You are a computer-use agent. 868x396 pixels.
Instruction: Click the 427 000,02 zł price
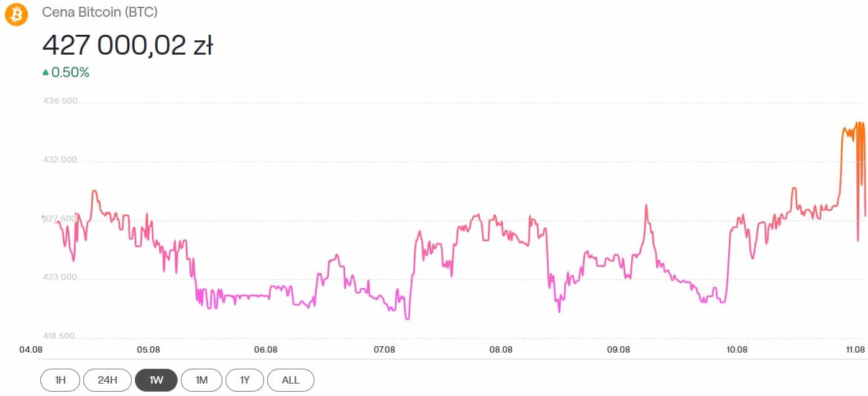[127, 45]
